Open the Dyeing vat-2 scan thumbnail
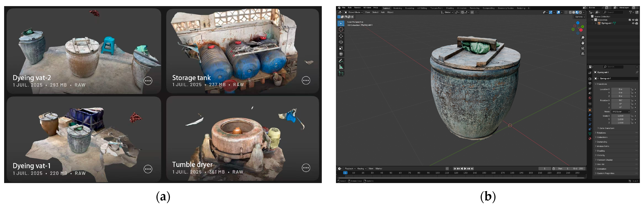The height and width of the screenshot is (209, 644). [x=84, y=51]
